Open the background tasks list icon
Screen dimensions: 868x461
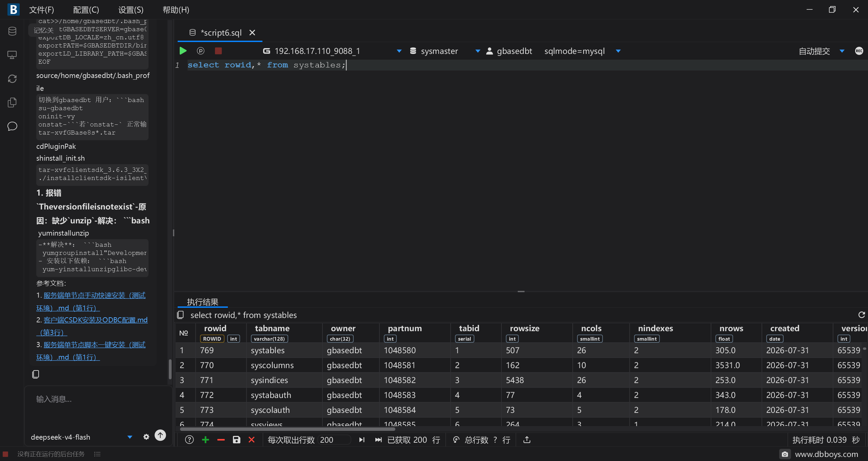(x=97, y=454)
